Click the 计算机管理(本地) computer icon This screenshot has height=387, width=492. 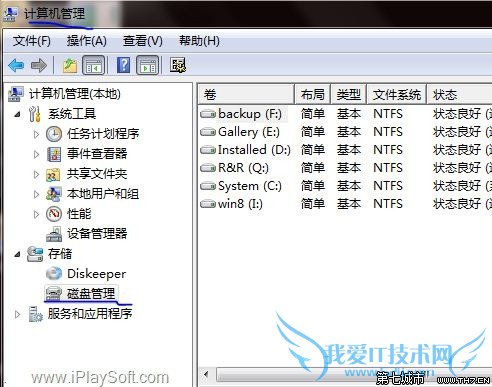16,94
